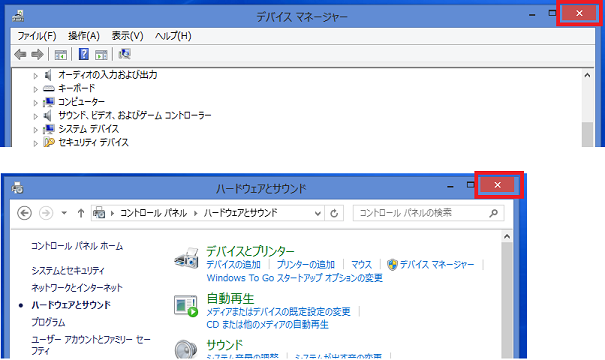The height and width of the screenshot is (360, 605).
Task: Open address bar history dropdown
Action: (318, 213)
